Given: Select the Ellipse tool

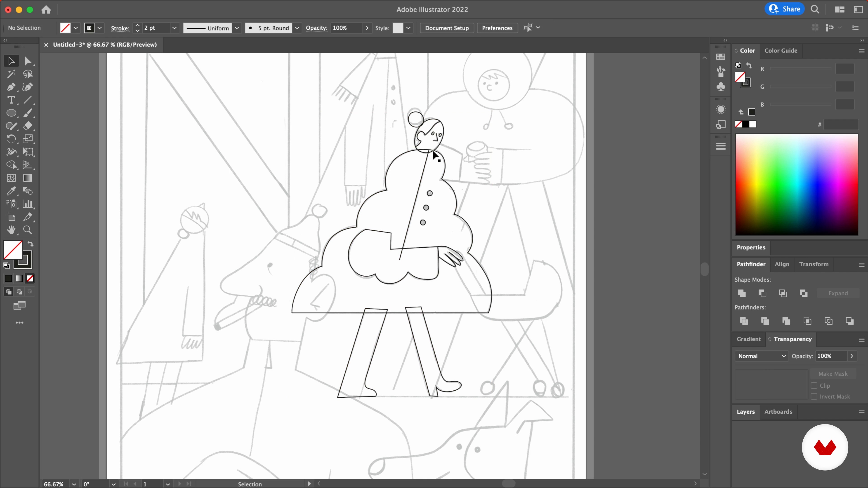Looking at the screenshot, I should (11, 113).
